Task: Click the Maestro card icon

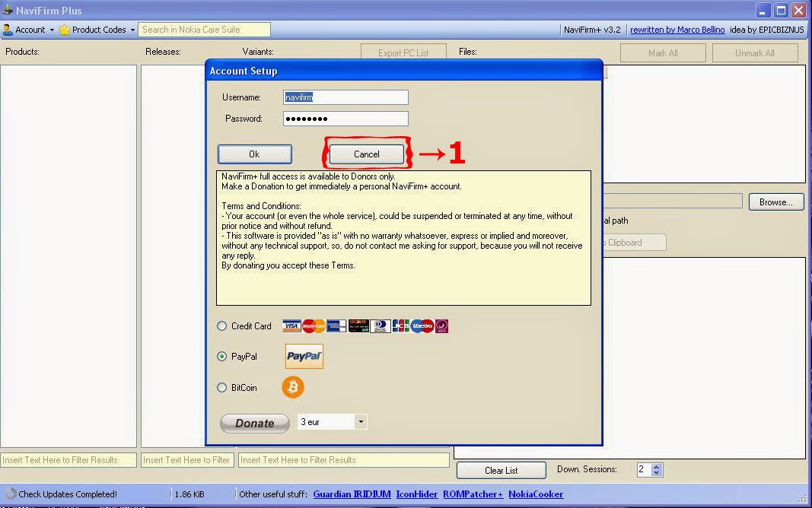Action: (x=422, y=326)
